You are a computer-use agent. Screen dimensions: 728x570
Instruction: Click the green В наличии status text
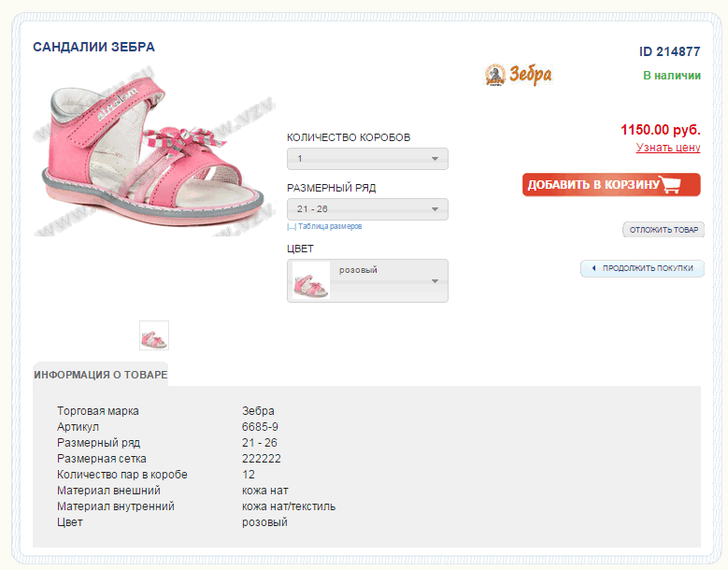pos(671,76)
